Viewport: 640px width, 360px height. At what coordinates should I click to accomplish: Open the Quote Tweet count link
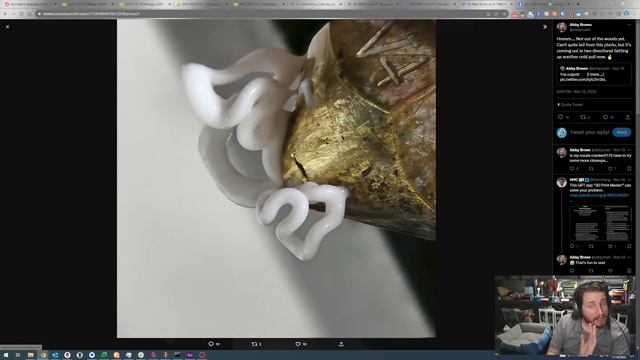coord(570,105)
